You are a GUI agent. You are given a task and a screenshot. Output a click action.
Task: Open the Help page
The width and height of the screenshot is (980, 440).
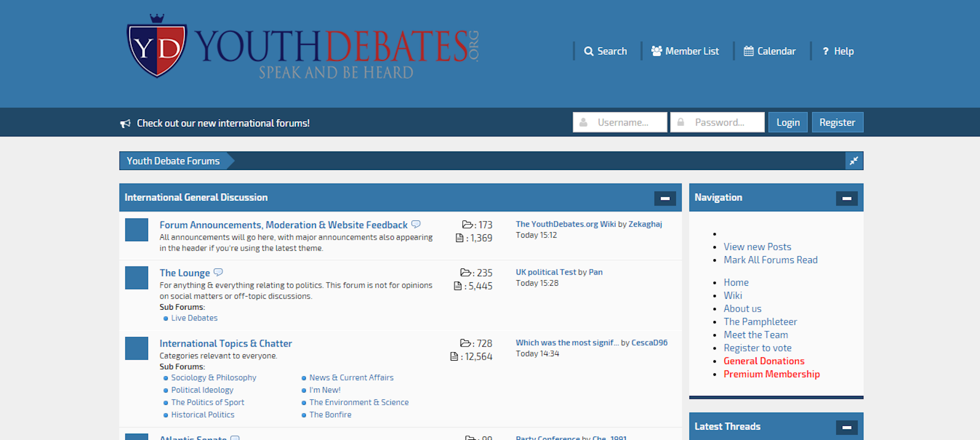click(x=838, y=51)
